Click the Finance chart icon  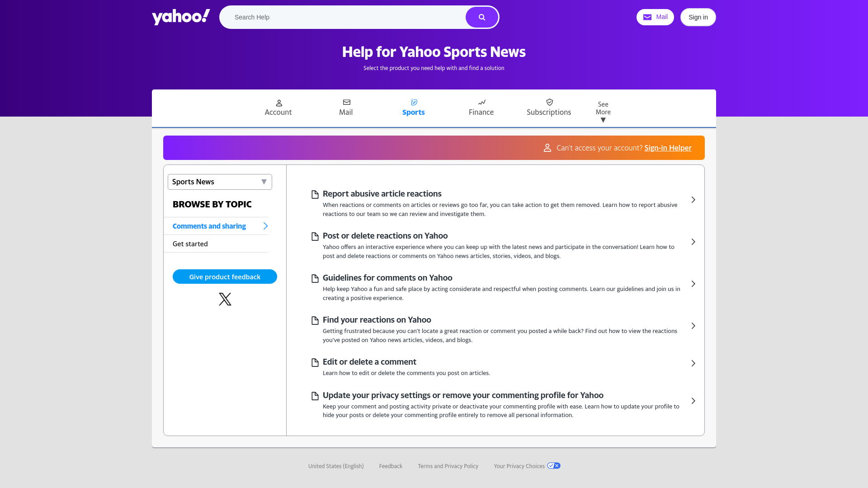[x=482, y=102]
